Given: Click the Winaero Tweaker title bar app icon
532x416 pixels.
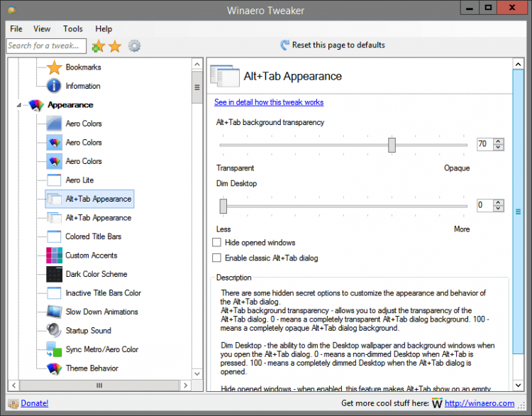Looking at the screenshot, I should [x=12, y=10].
